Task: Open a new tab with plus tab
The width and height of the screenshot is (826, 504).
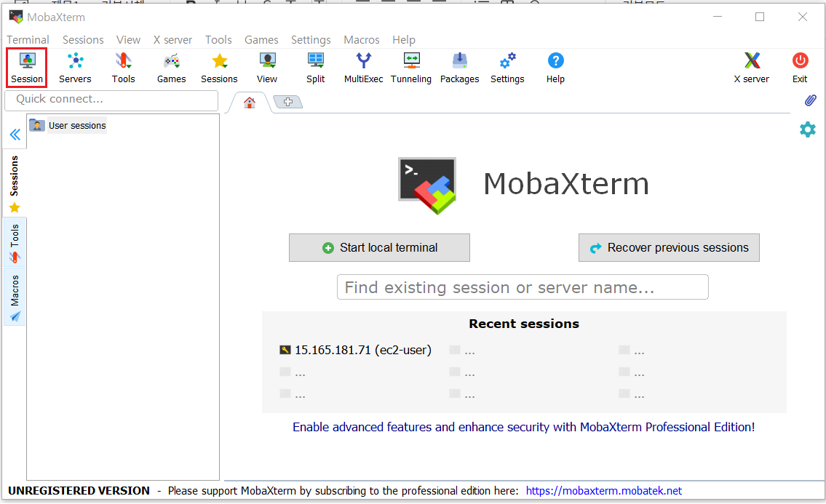Action: (288, 102)
